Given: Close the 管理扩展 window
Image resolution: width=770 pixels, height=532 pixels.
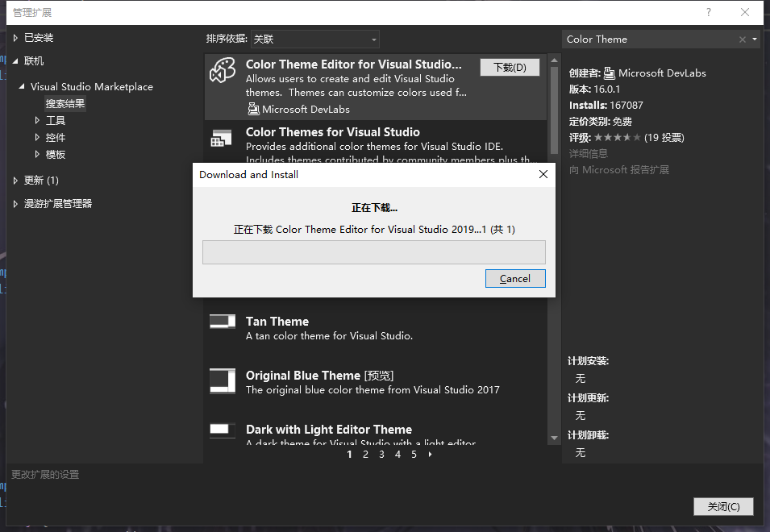Looking at the screenshot, I should (x=745, y=12).
